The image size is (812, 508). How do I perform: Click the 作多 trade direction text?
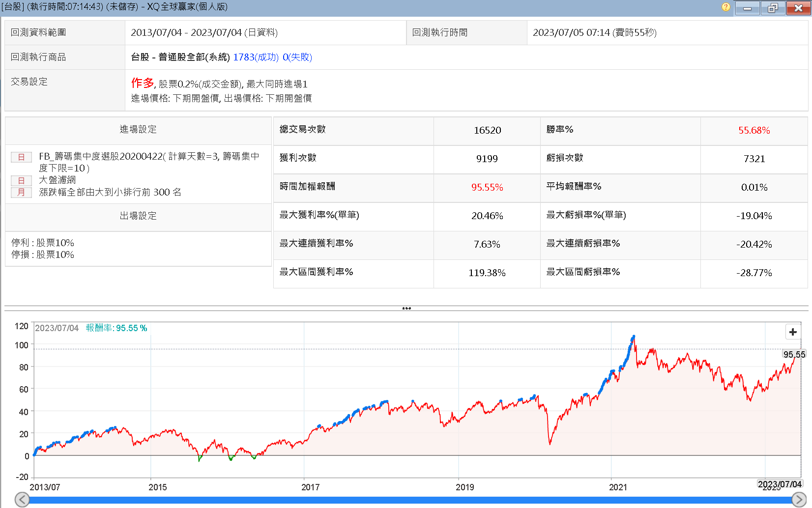tap(142, 83)
